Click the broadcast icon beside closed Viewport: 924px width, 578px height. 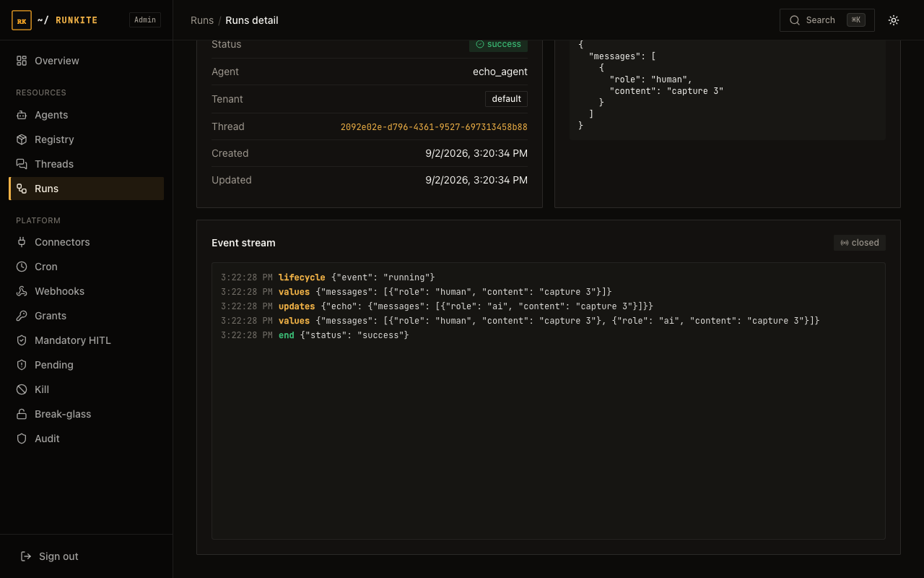point(845,243)
